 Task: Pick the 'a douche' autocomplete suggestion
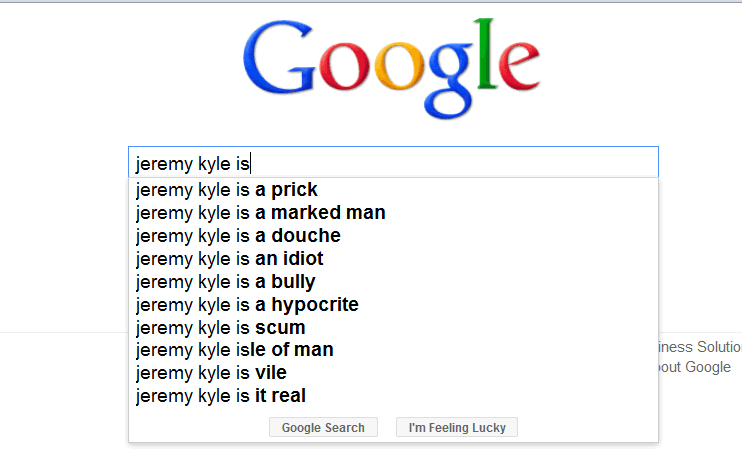(393, 236)
